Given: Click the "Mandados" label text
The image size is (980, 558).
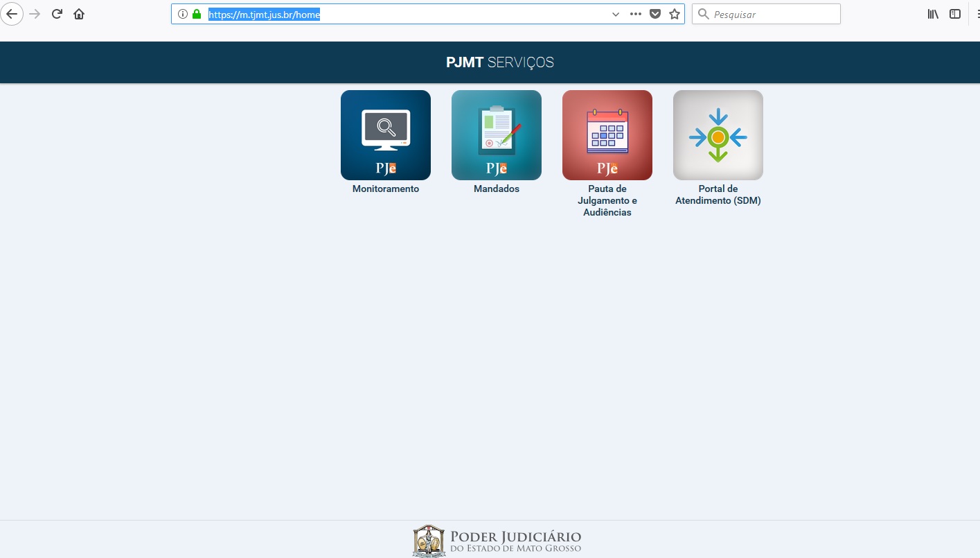Looking at the screenshot, I should click(x=497, y=189).
